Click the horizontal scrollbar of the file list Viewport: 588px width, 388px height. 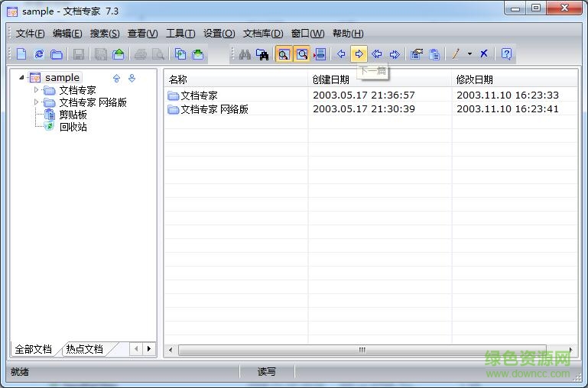pos(362,350)
